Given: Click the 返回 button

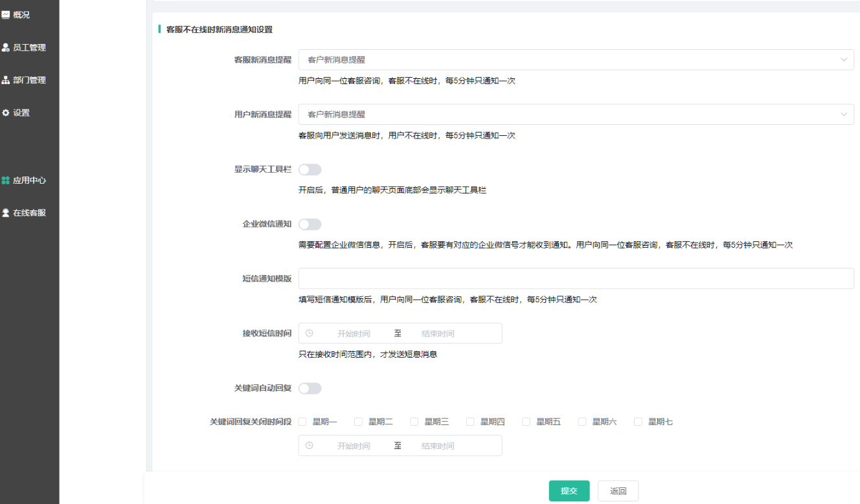Looking at the screenshot, I should (618, 491).
